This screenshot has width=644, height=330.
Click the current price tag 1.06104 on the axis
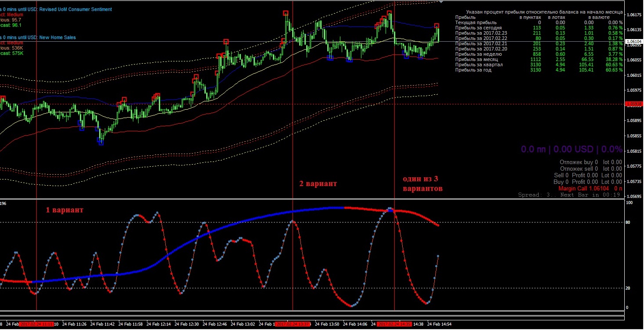click(x=634, y=42)
